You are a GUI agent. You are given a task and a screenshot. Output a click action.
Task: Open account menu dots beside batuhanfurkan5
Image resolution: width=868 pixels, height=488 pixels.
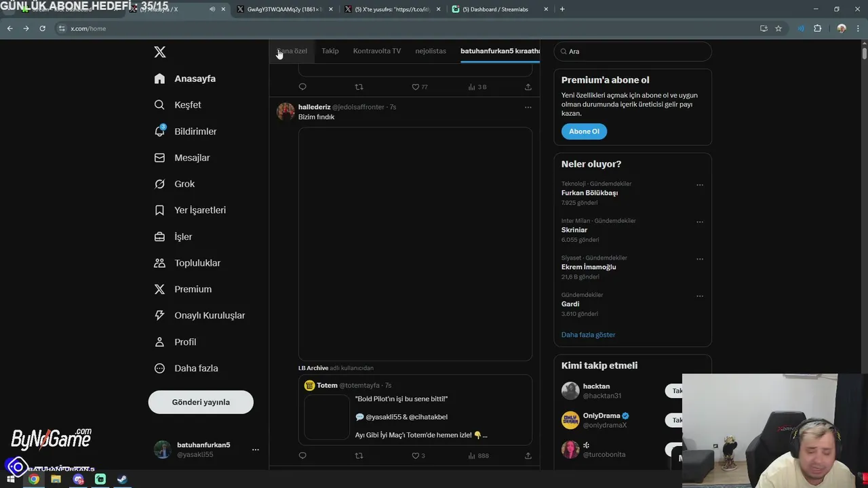click(256, 449)
